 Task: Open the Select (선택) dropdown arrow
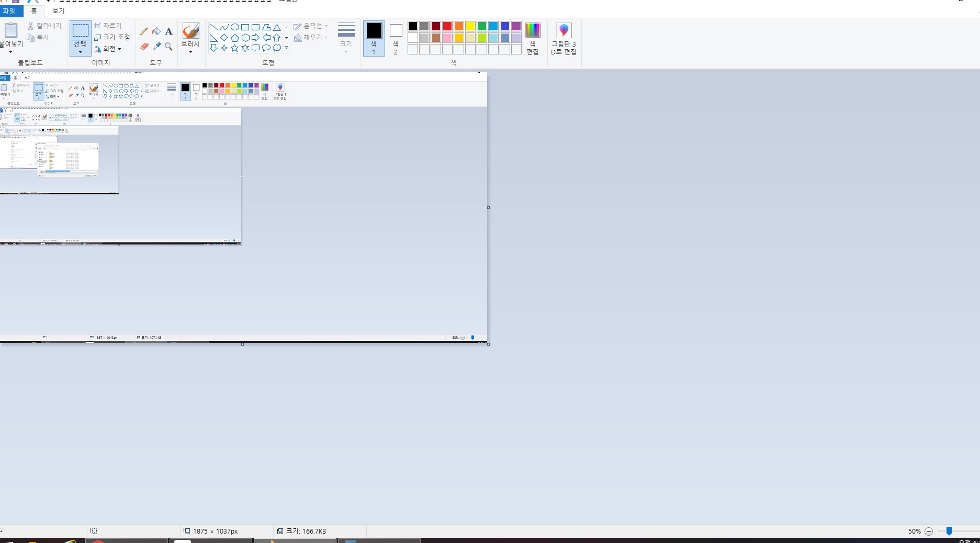coord(80,52)
